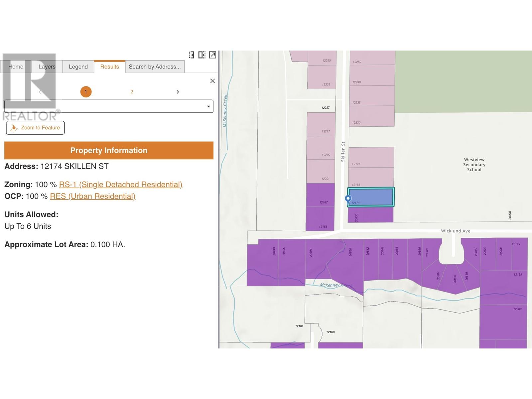The width and height of the screenshot is (532, 399).
Task: Open the RS-1 Single Detached Residential link
Action: click(x=120, y=185)
